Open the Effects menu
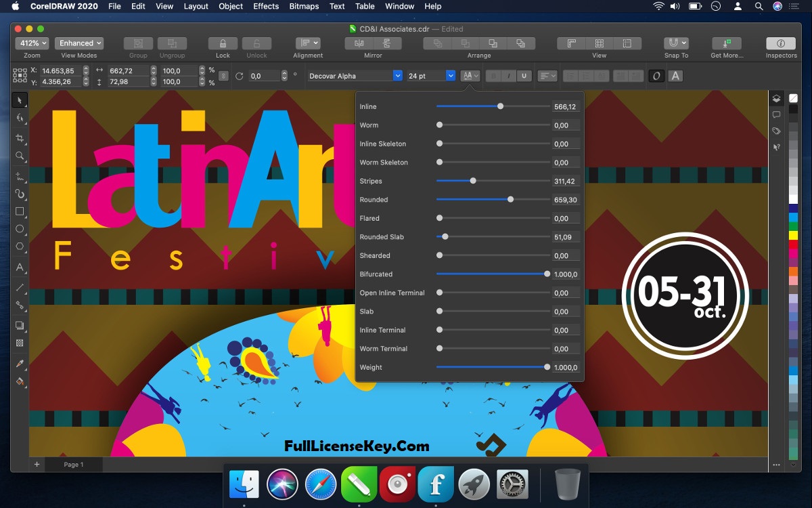This screenshot has width=812, height=508. (x=266, y=6)
